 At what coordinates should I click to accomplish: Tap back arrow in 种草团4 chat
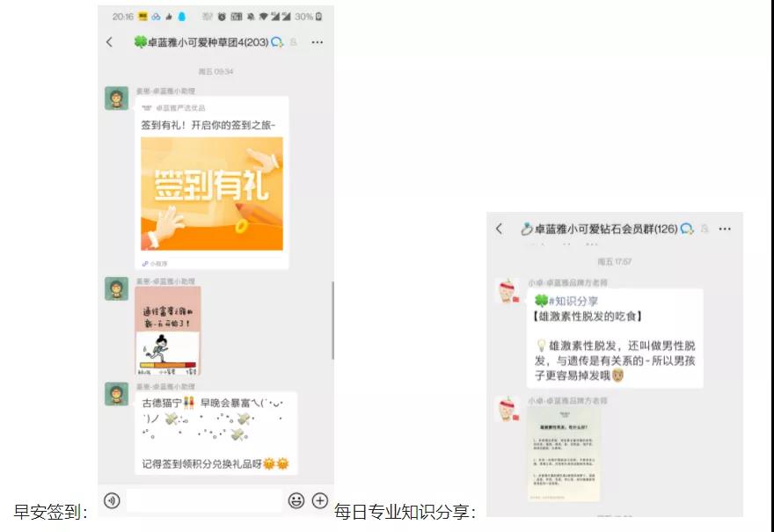click(110, 42)
